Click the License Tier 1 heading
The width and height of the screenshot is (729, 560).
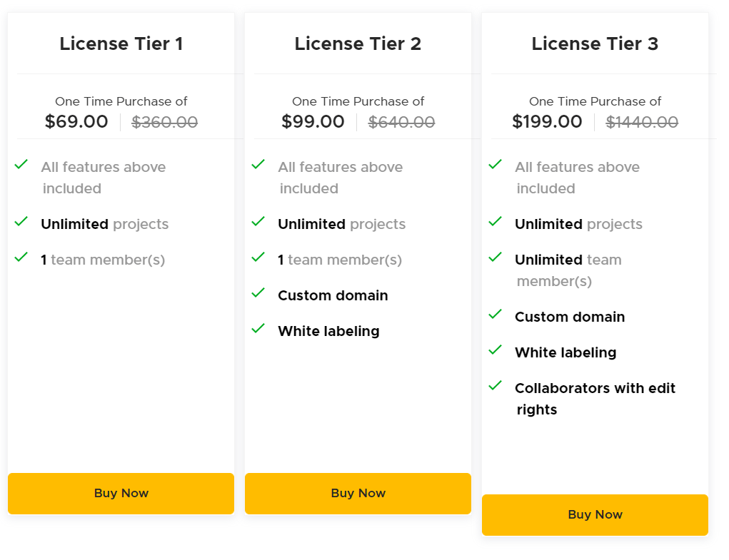tap(121, 44)
